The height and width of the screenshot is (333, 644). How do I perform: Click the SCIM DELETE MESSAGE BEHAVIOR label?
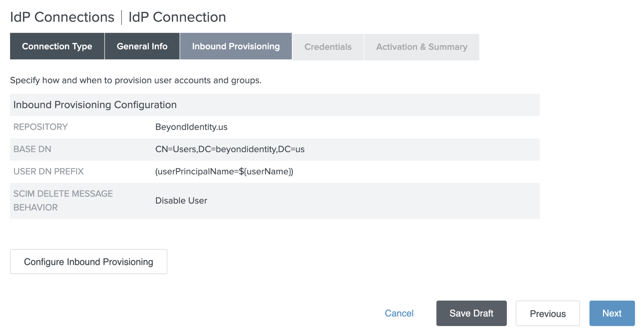[63, 200]
